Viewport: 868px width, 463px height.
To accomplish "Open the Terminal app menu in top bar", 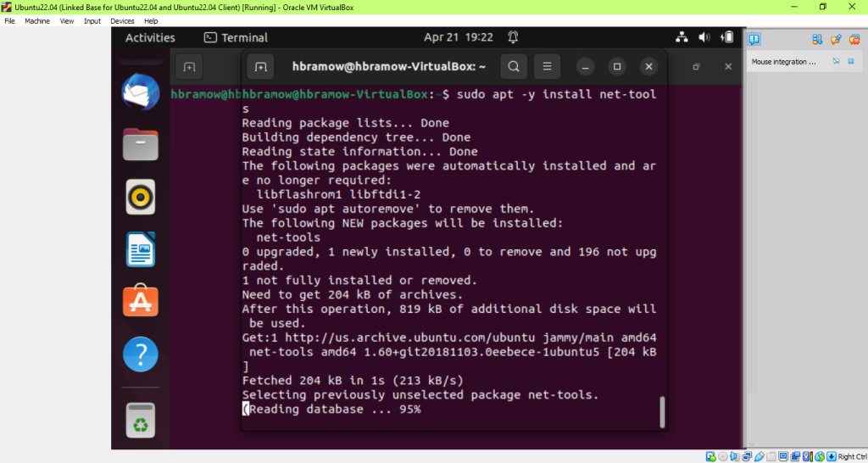I will [x=236, y=37].
